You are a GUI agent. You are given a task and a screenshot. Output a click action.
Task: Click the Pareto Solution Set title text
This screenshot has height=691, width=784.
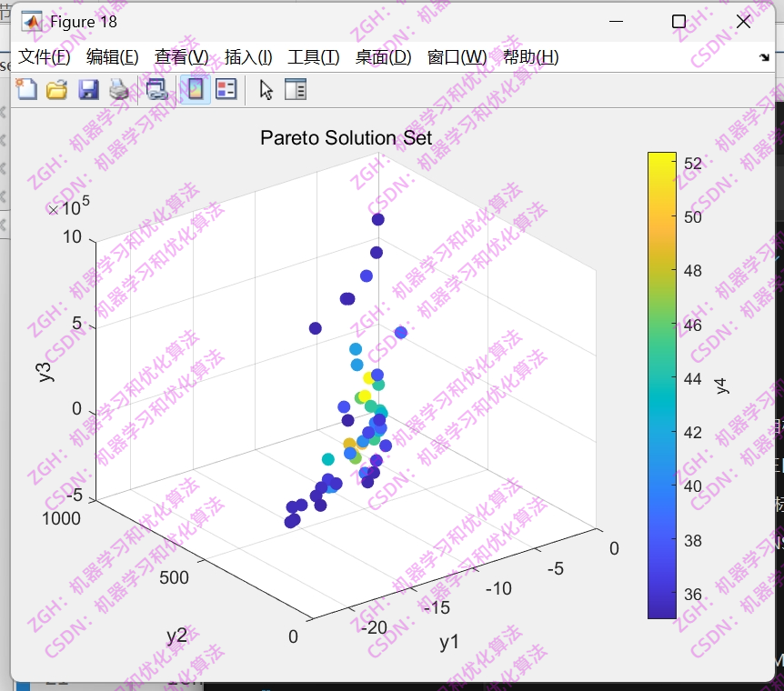point(346,137)
